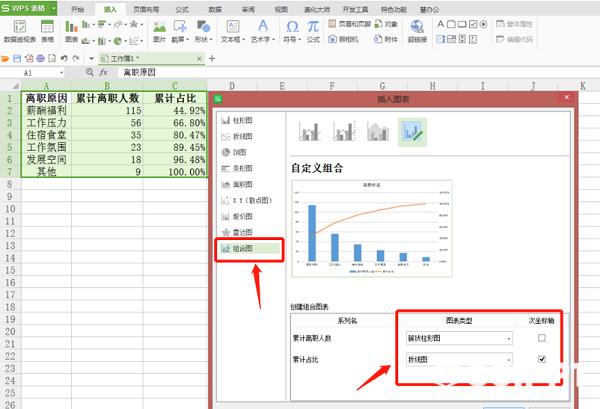600x409 pixels.
Task: Click the undo arrow
Action: pos(64,59)
